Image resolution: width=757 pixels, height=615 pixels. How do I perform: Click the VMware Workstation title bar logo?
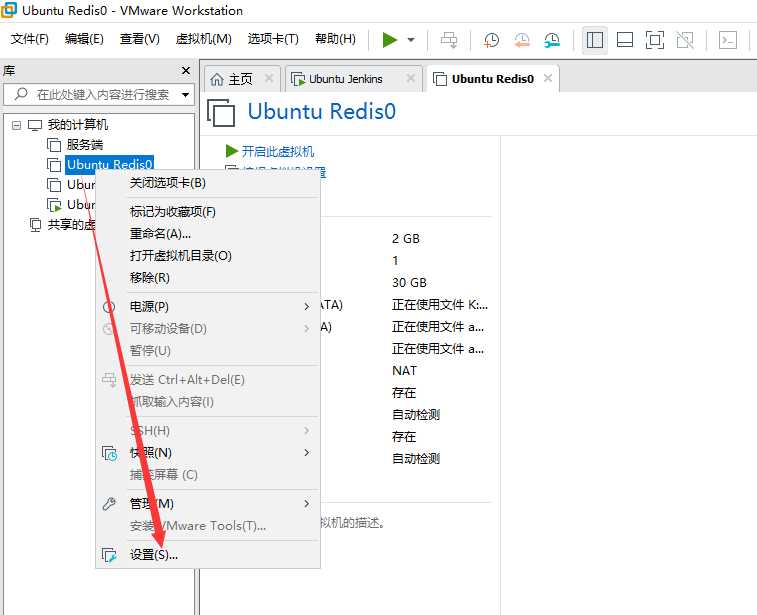pos(9,10)
